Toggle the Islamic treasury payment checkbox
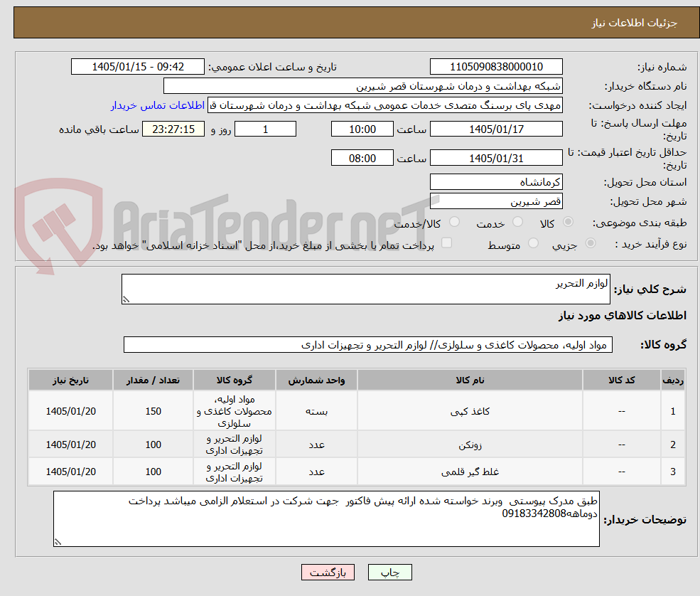Screen dimensions: 700x596 [446, 243]
